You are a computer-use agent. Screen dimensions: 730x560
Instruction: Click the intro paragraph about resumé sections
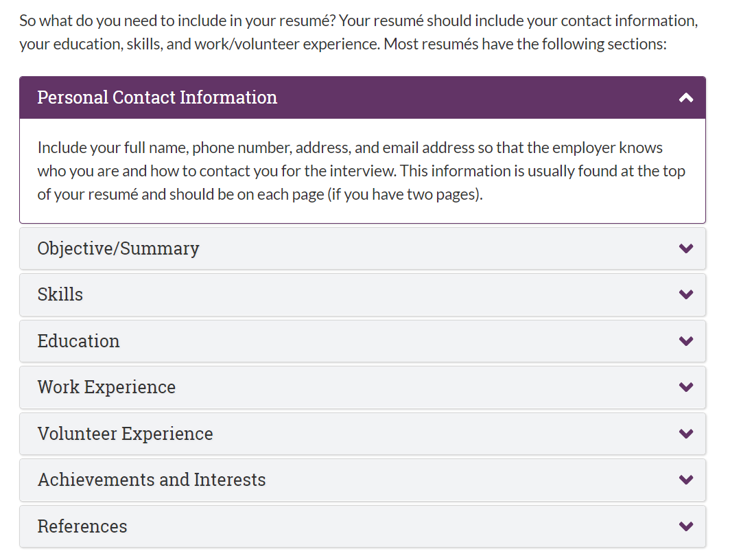coord(358,32)
